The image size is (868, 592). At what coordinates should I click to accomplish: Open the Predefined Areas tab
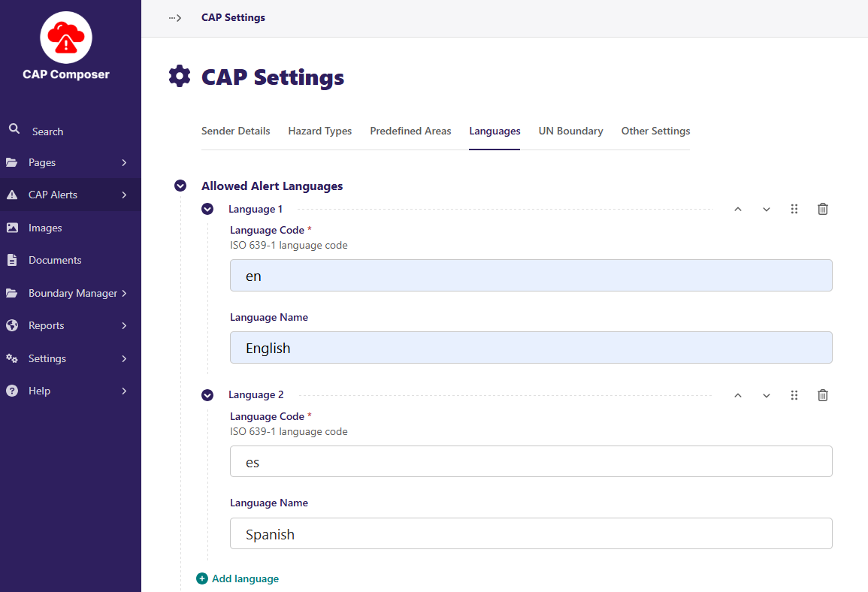[x=410, y=131]
